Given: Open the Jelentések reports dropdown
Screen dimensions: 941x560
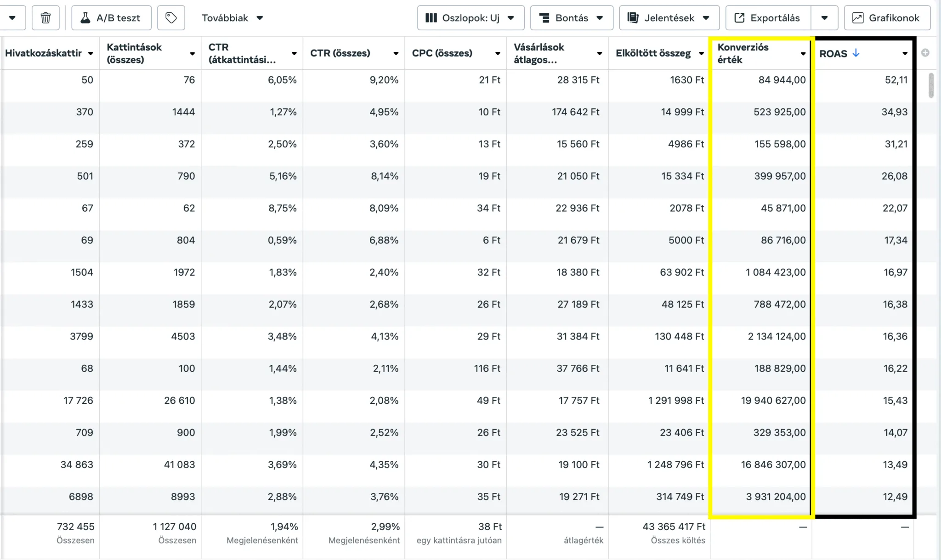Looking at the screenshot, I should 669,18.
